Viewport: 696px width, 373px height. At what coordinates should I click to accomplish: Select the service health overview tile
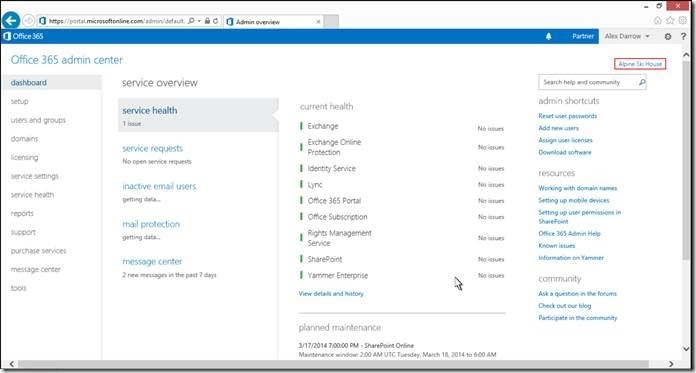(198, 115)
